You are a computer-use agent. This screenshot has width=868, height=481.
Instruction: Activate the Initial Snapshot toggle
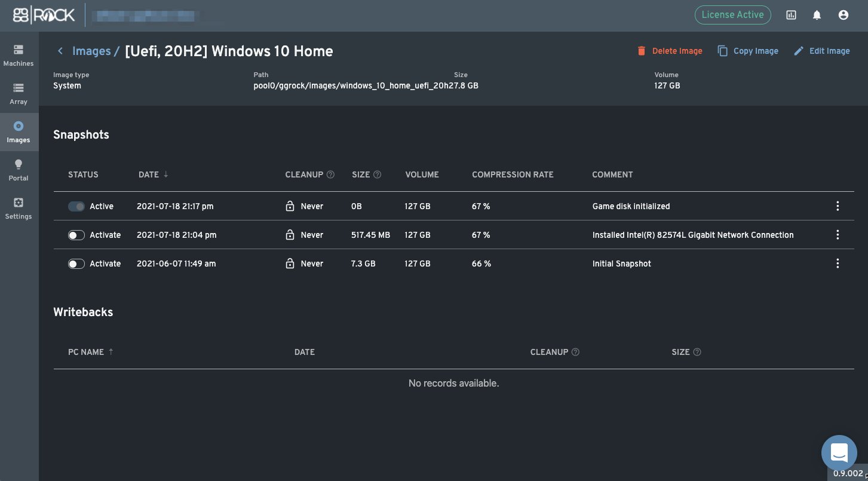pyautogui.click(x=76, y=264)
